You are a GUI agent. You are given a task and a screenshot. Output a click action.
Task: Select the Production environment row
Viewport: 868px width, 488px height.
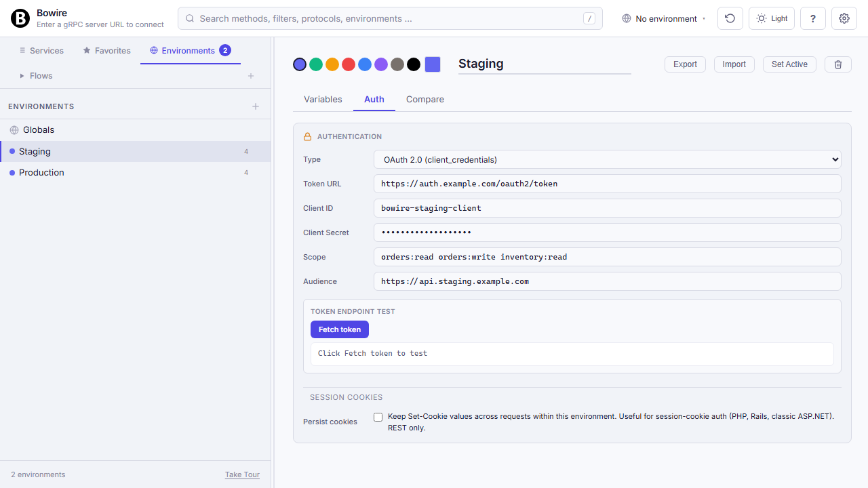[x=136, y=173]
